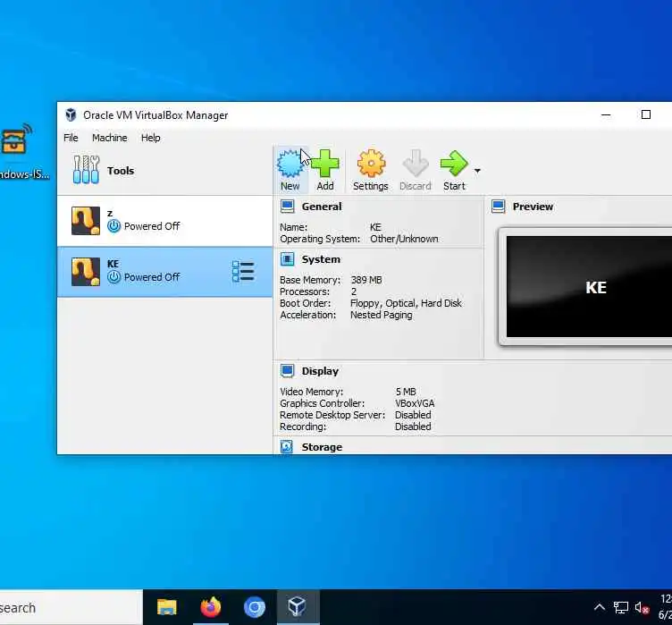Open the File menu
The width and height of the screenshot is (672, 625).
71,138
